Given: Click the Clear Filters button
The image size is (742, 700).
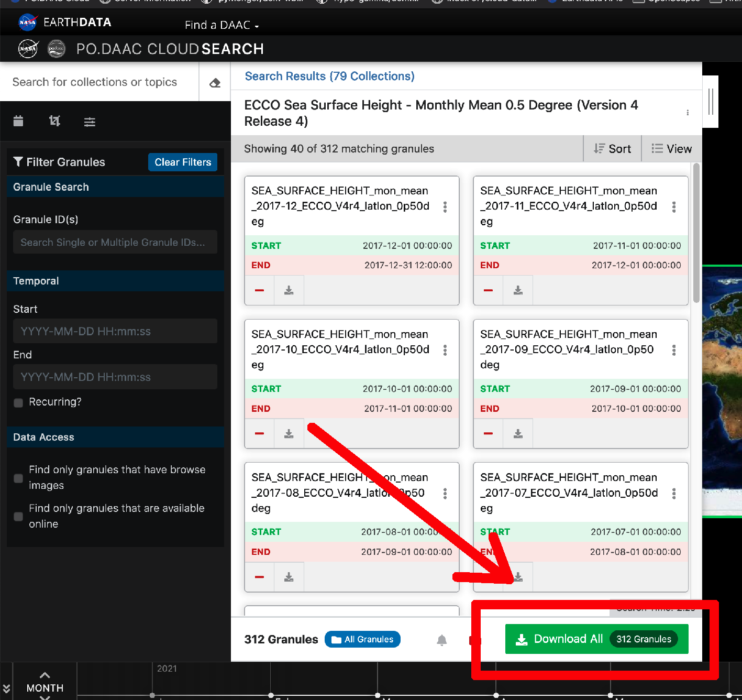Looking at the screenshot, I should tap(183, 162).
